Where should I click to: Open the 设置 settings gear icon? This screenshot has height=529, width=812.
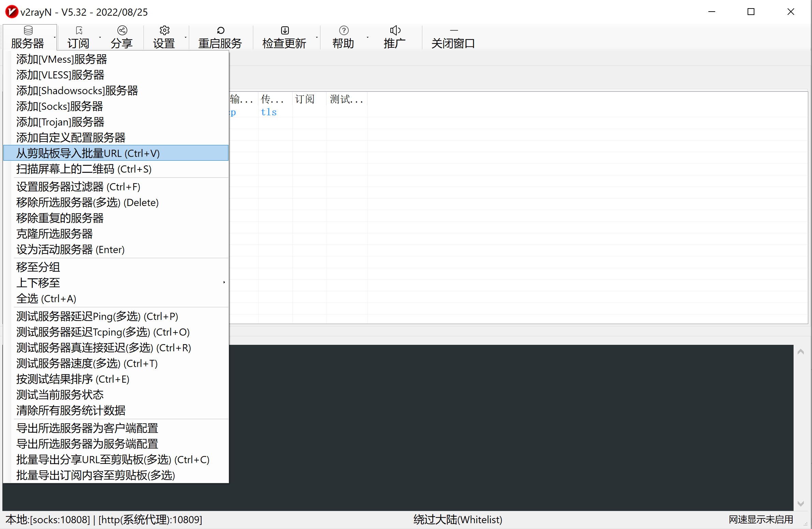tap(164, 30)
